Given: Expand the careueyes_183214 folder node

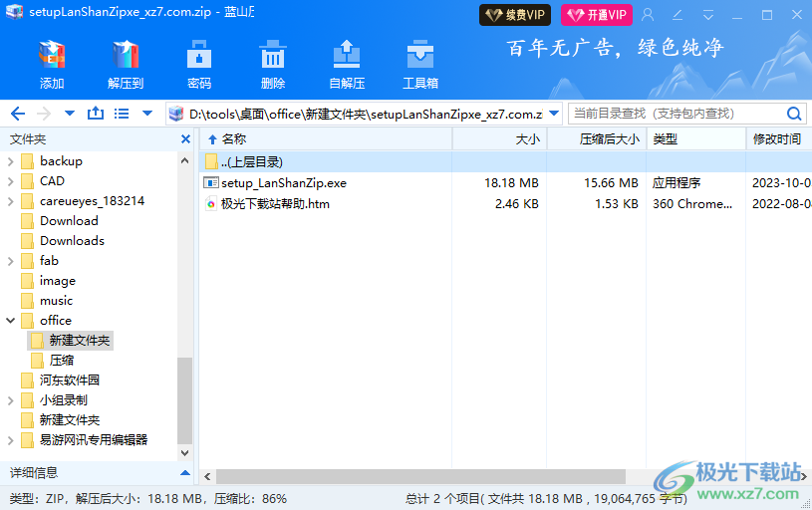Looking at the screenshot, I should click(10, 201).
